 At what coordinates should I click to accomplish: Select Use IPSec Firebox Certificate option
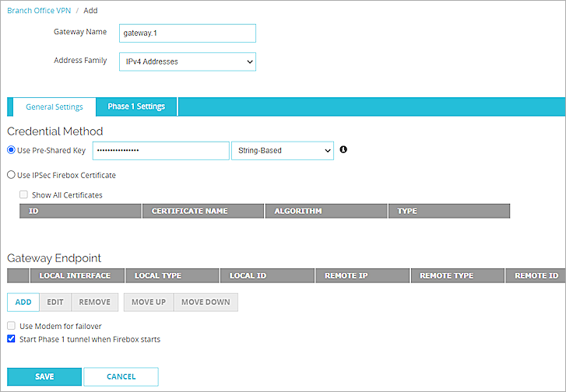coord(11,176)
